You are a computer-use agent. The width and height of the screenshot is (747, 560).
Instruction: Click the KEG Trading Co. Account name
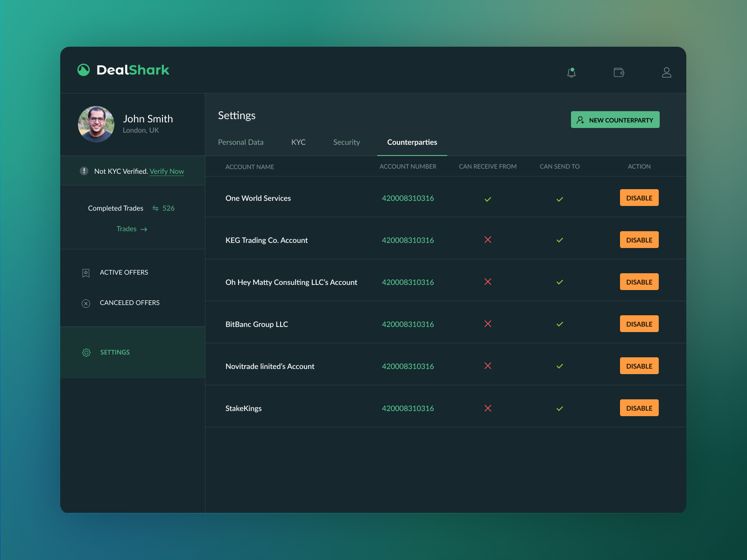point(267,240)
